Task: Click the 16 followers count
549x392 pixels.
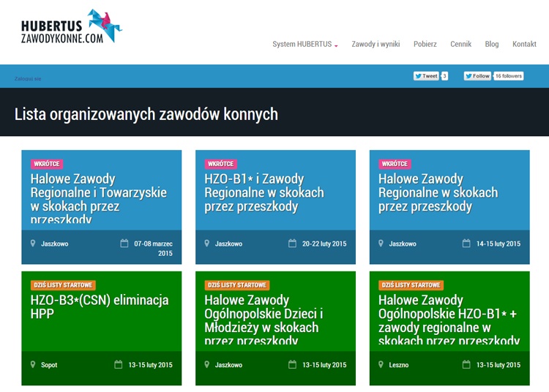Action: click(509, 76)
